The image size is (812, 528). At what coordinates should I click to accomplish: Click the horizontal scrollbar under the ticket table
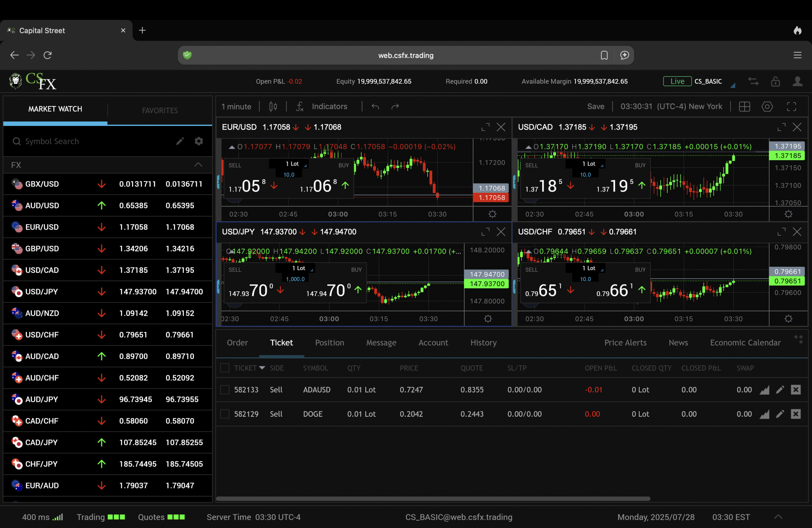click(433, 499)
